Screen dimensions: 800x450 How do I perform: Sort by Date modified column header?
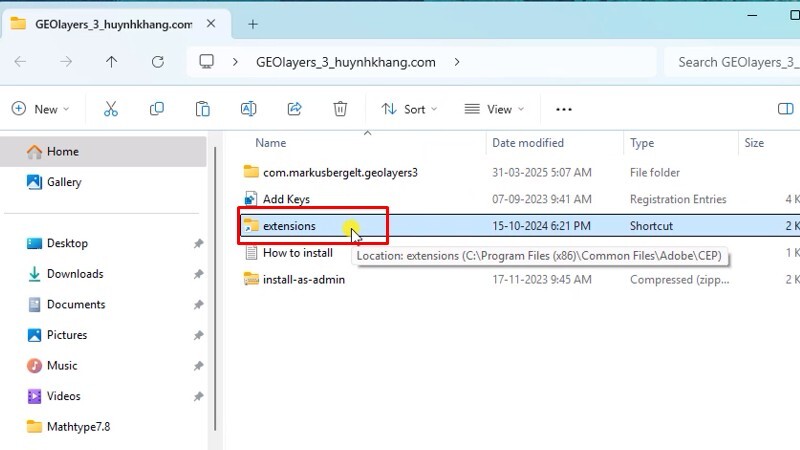click(528, 143)
